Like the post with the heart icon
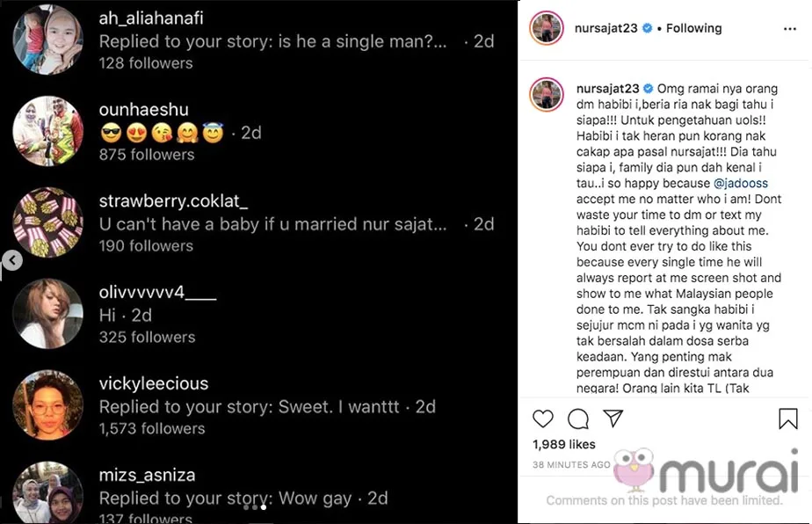This screenshot has width=812, height=524. [x=544, y=418]
